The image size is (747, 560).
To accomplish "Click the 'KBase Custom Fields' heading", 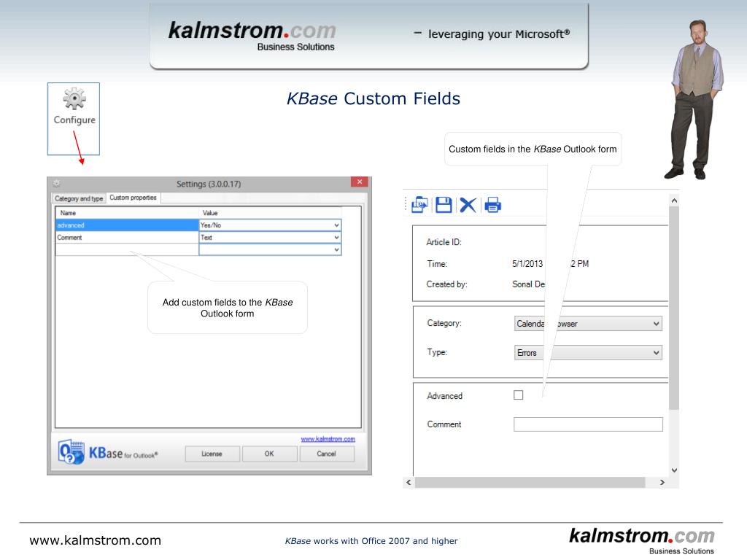I will pyautogui.click(x=373, y=98).
